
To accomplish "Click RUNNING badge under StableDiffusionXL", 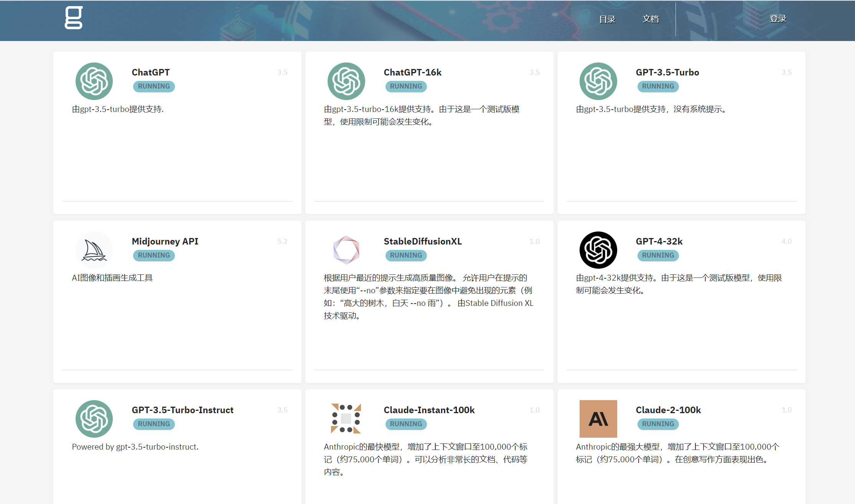I will pos(406,255).
